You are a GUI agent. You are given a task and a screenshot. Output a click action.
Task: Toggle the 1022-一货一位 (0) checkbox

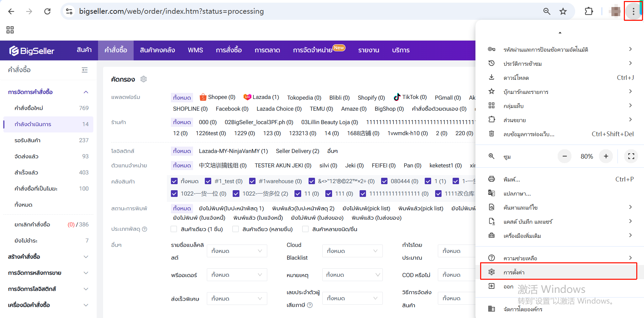174,194
